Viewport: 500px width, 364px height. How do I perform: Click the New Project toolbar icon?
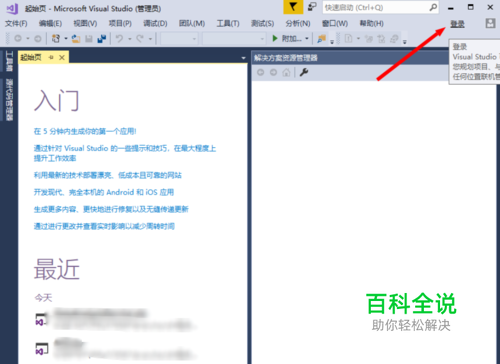click(x=56, y=39)
